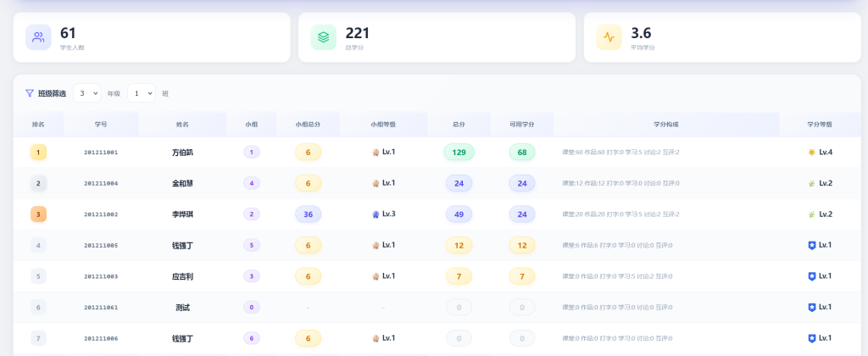Click the rank 4 badge
Screen dimensions: 868x356
[38, 245]
